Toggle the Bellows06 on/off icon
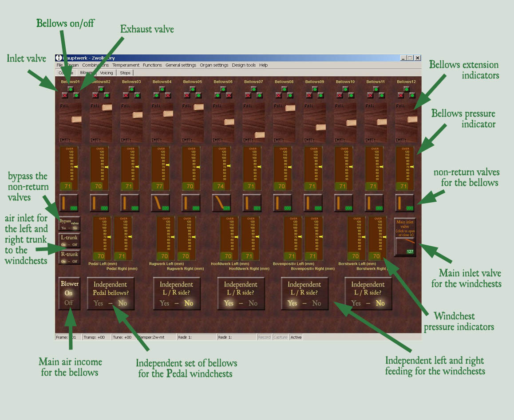514x420 pixels. (223, 89)
